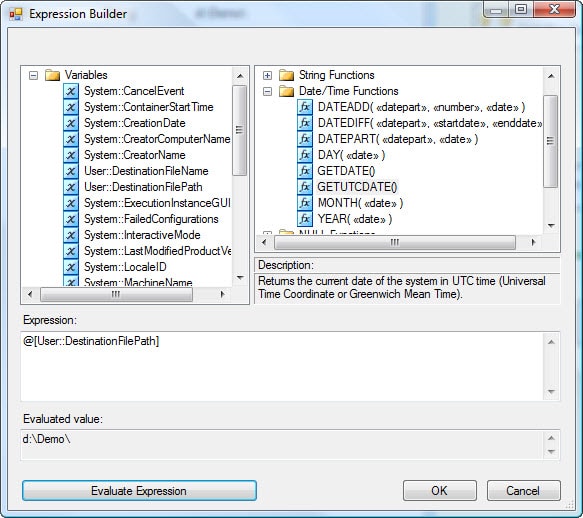The image size is (583, 518).
Task: Click the DATEADD function fx icon
Action: pyautogui.click(x=305, y=107)
